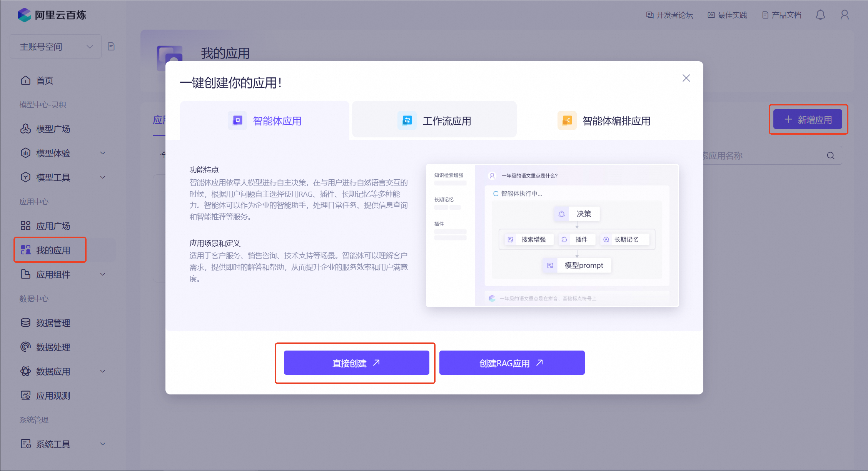Click the search magnifier icon
Image resolution: width=868 pixels, height=471 pixels.
pos(831,155)
